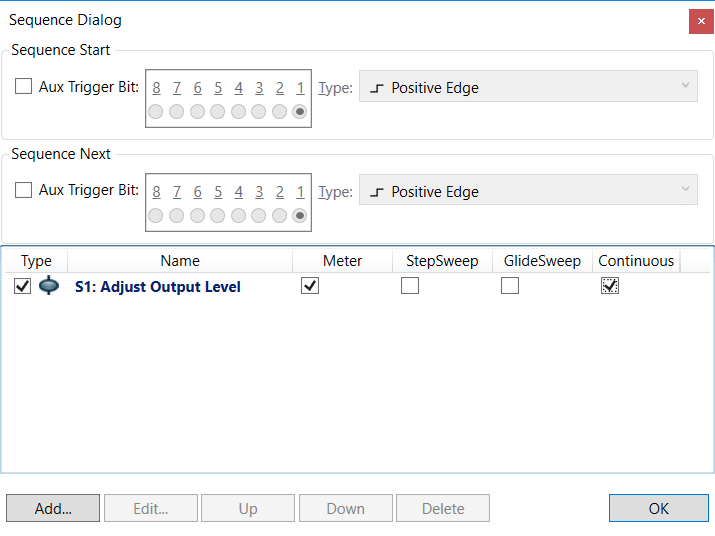Viewport: 715px width, 536px height.
Task: Click the Name column header
Action: [x=180, y=261]
